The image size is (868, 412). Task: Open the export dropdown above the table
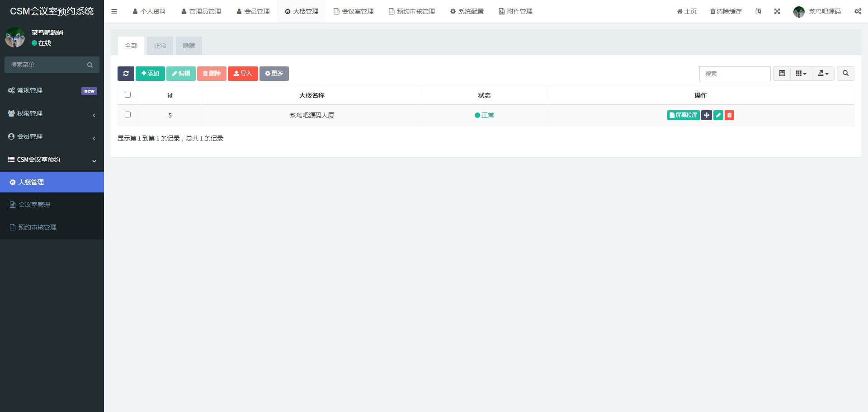click(x=823, y=73)
